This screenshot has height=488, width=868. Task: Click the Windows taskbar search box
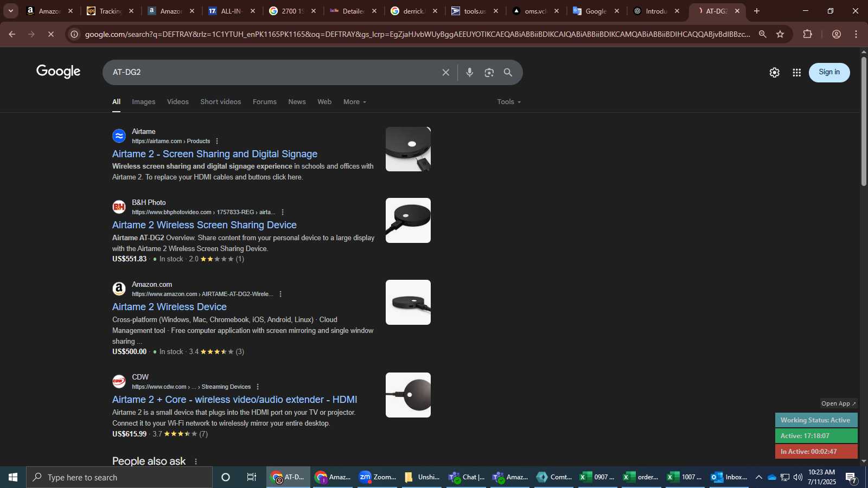tap(119, 477)
